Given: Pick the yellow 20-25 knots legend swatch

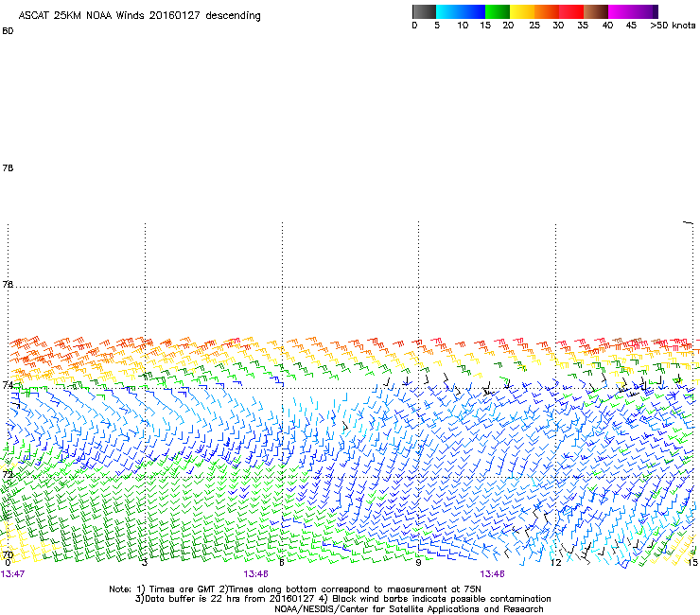Looking at the screenshot, I should [x=522, y=11].
